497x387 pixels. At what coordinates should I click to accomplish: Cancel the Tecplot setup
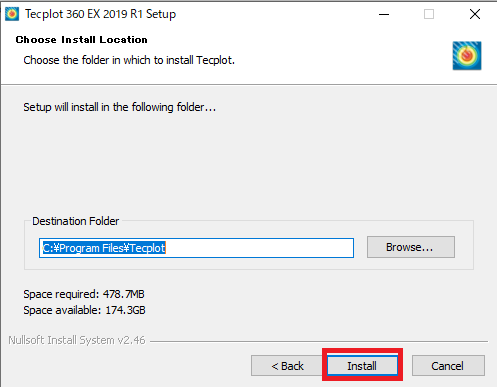tap(448, 366)
